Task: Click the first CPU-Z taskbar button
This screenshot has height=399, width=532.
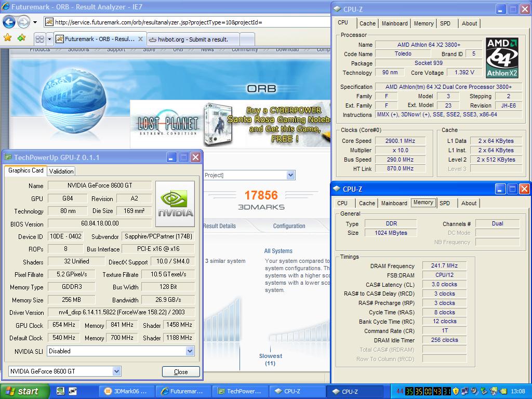Action: click(297, 391)
